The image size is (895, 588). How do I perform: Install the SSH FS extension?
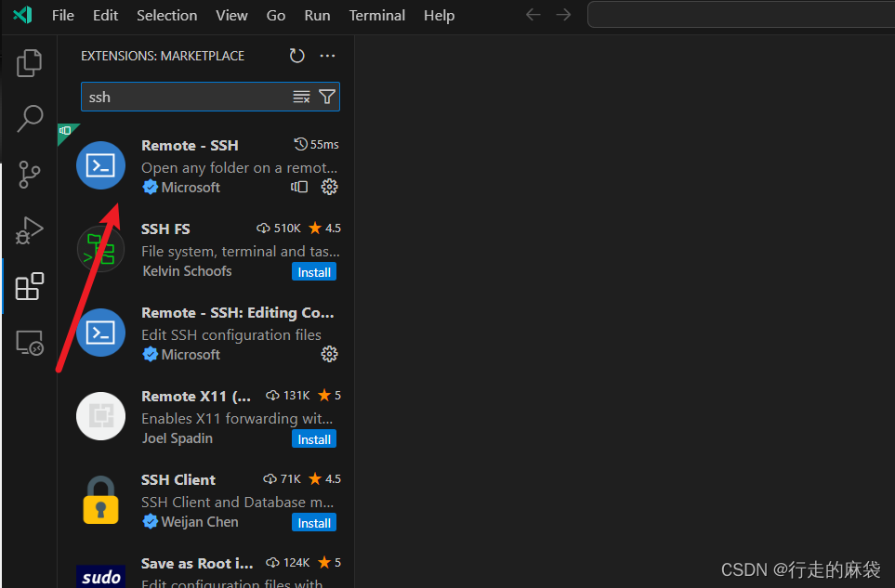314,272
